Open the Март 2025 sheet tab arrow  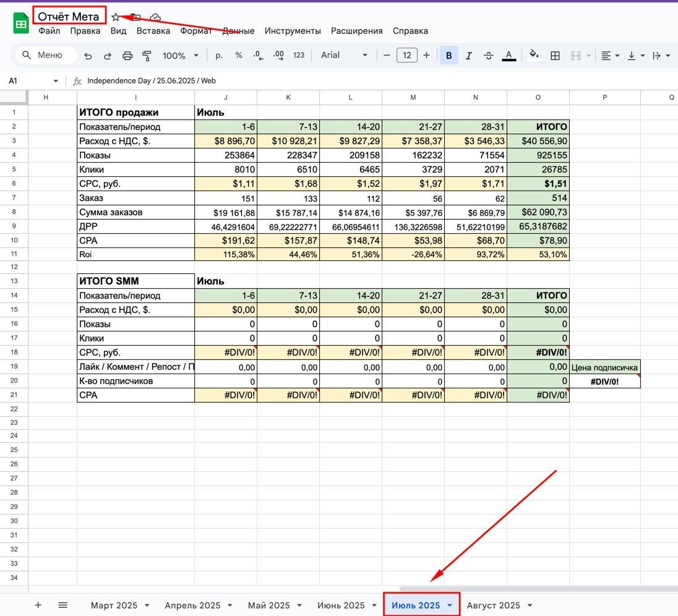pyautogui.click(x=147, y=605)
